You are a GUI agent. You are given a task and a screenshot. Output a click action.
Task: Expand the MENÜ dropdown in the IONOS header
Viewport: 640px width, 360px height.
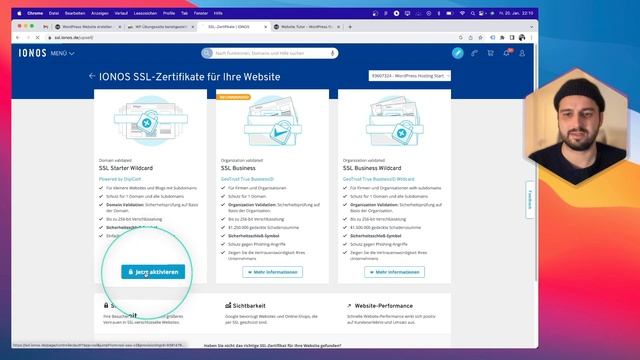[62, 53]
